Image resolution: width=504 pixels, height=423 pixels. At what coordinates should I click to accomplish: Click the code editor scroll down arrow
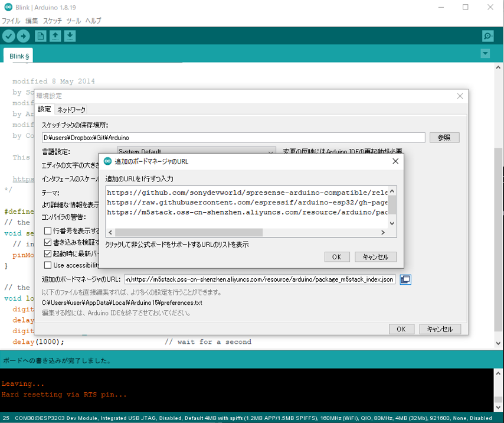(498, 343)
